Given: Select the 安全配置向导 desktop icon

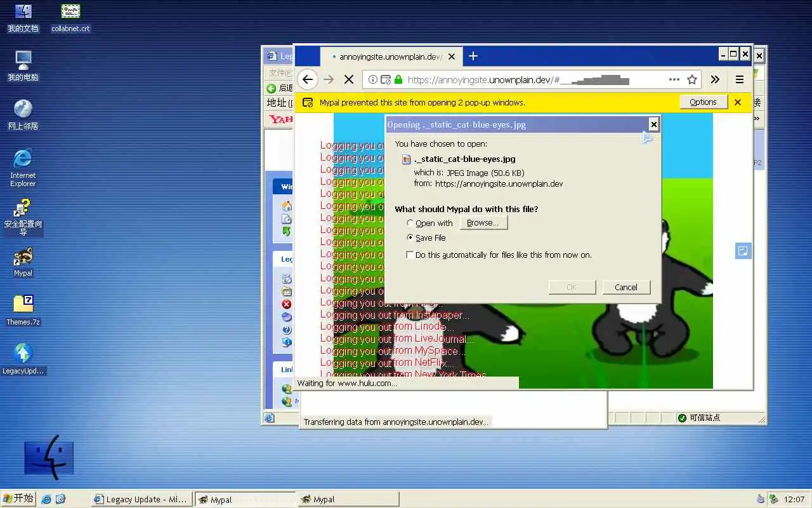Looking at the screenshot, I should 23,217.
